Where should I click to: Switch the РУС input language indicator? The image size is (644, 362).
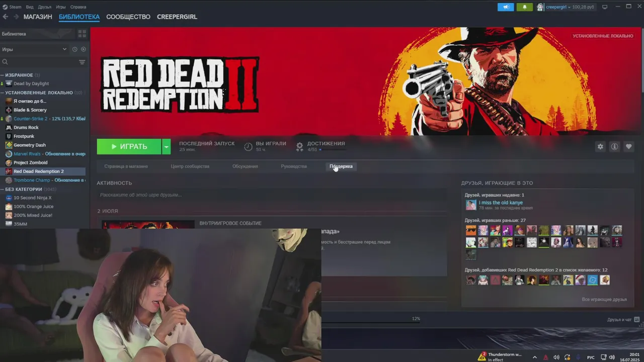click(591, 357)
